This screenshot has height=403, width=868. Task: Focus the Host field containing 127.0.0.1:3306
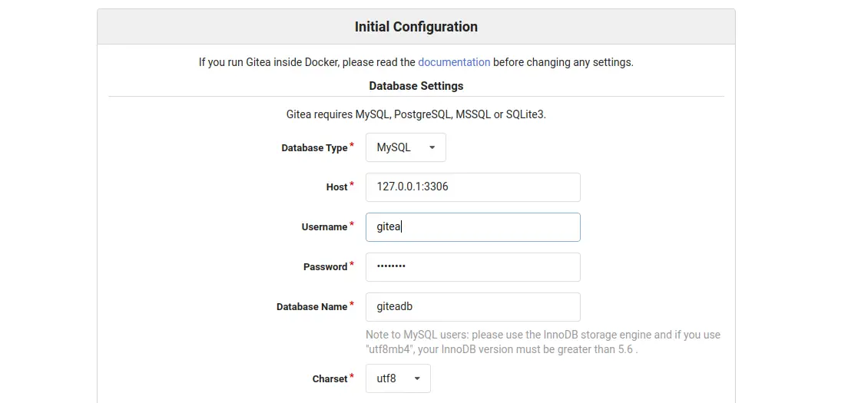pyautogui.click(x=472, y=187)
